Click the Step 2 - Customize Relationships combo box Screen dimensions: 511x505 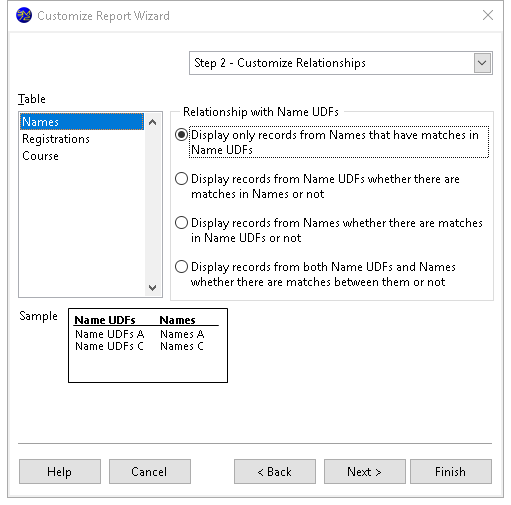tap(341, 63)
